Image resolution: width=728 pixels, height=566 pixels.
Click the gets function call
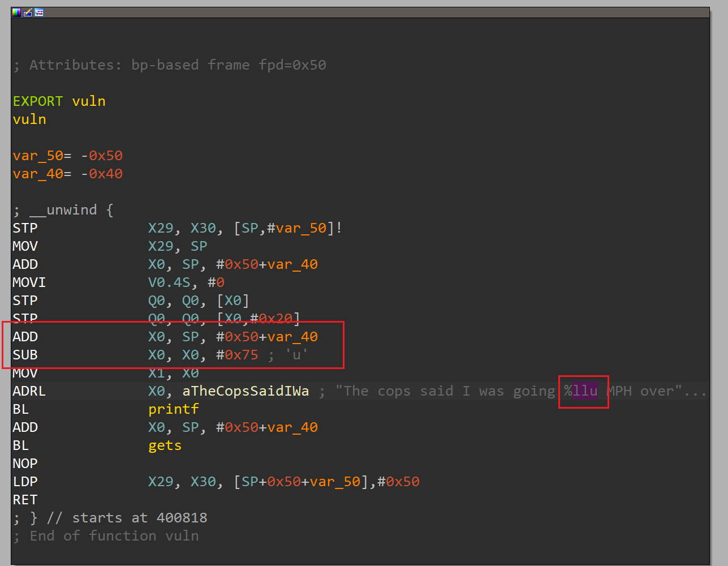165,445
